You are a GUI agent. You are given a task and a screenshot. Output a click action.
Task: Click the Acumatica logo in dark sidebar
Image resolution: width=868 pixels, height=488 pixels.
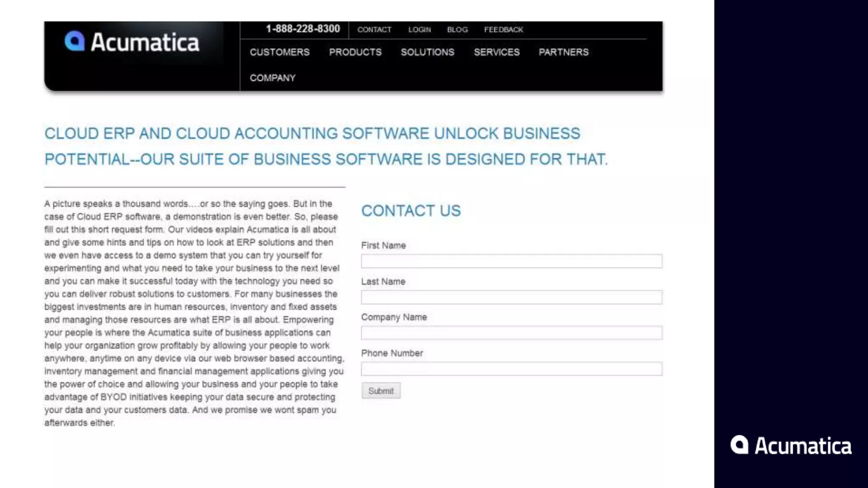point(791,446)
